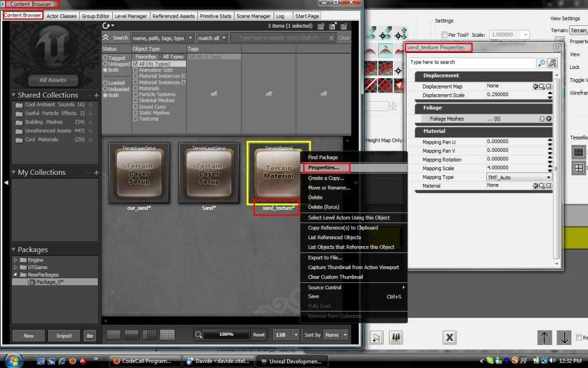This screenshot has height=368, width=588.
Task: Clear search text with the X icon
Action: 331,38
